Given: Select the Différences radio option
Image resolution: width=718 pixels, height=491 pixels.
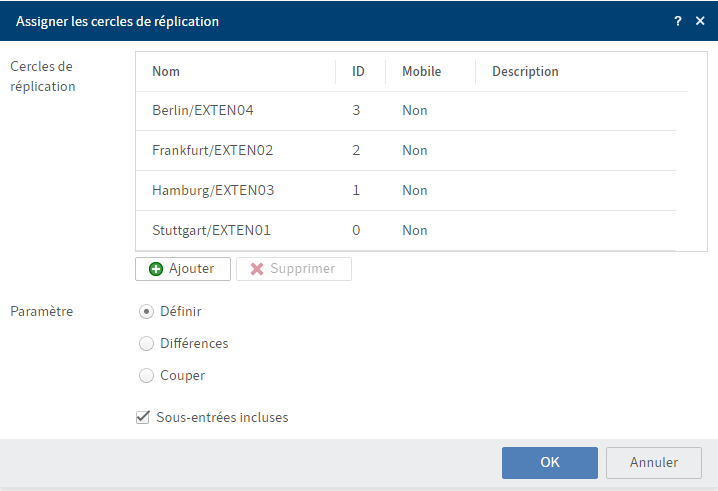Looking at the screenshot, I should pos(146,344).
